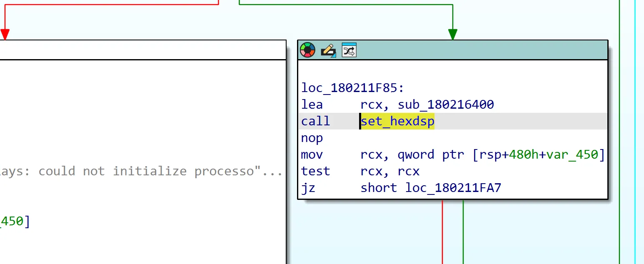Click the jz instruction mnemonic

[308, 188]
